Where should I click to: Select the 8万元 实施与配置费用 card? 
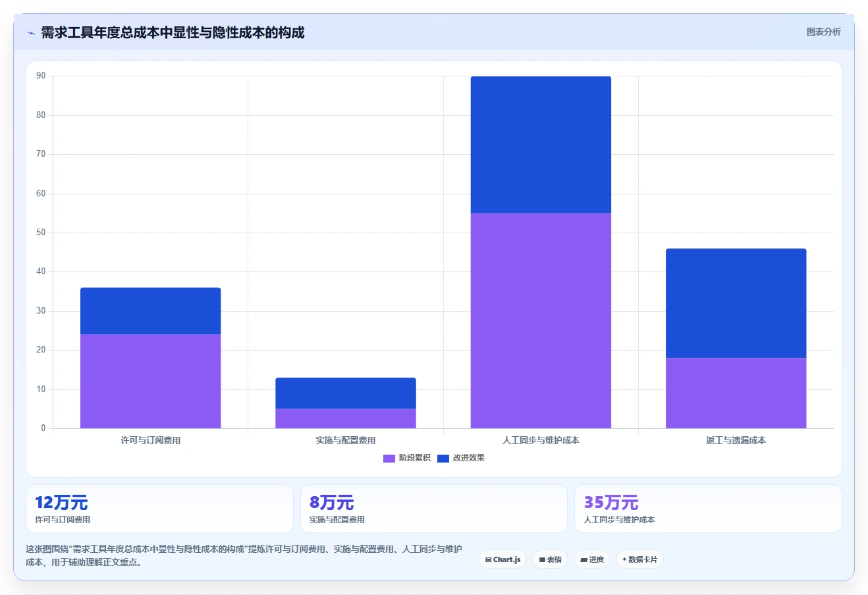pos(434,509)
